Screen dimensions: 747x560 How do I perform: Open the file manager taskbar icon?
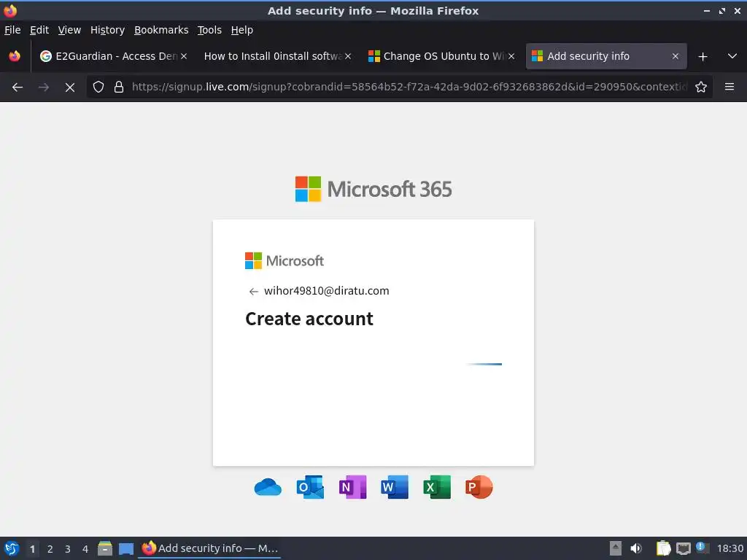coord(105,548)
